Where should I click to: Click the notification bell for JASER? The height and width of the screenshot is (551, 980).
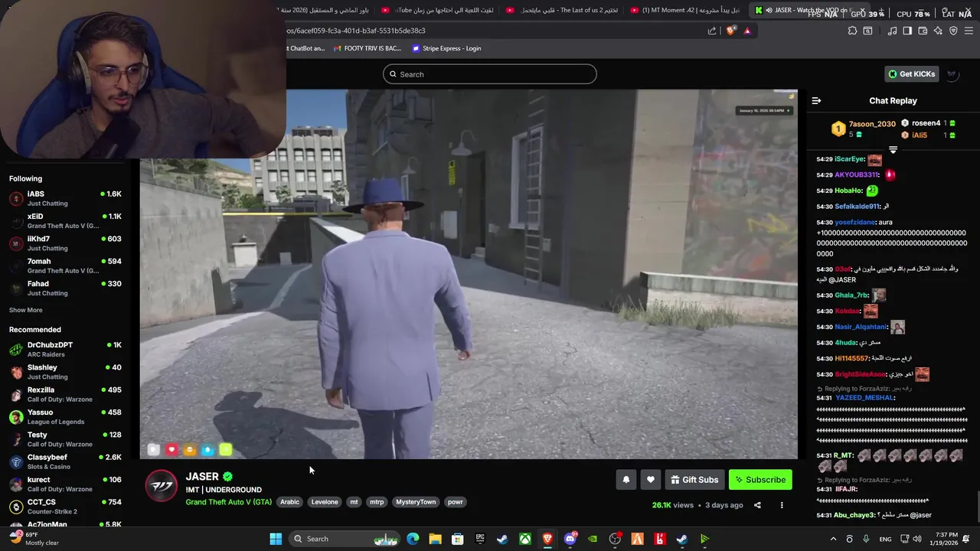point(626,480)
